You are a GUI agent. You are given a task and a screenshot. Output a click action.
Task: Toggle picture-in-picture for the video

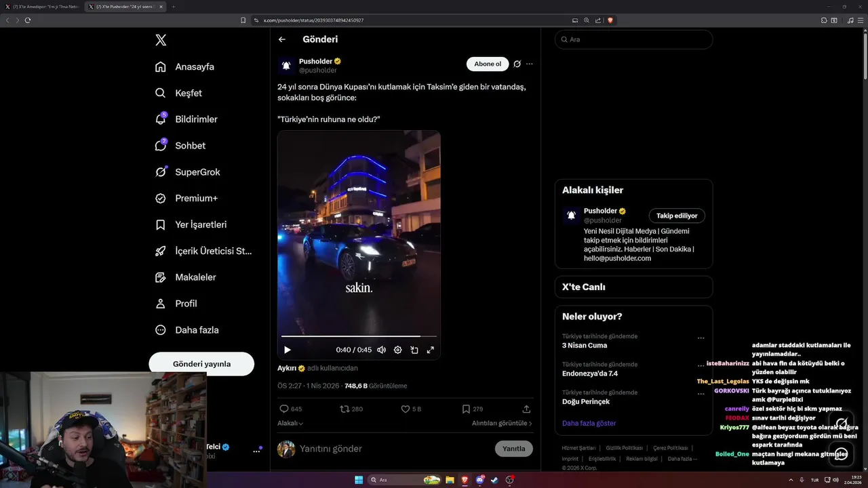pyautogui.click(x=414, y=350)
